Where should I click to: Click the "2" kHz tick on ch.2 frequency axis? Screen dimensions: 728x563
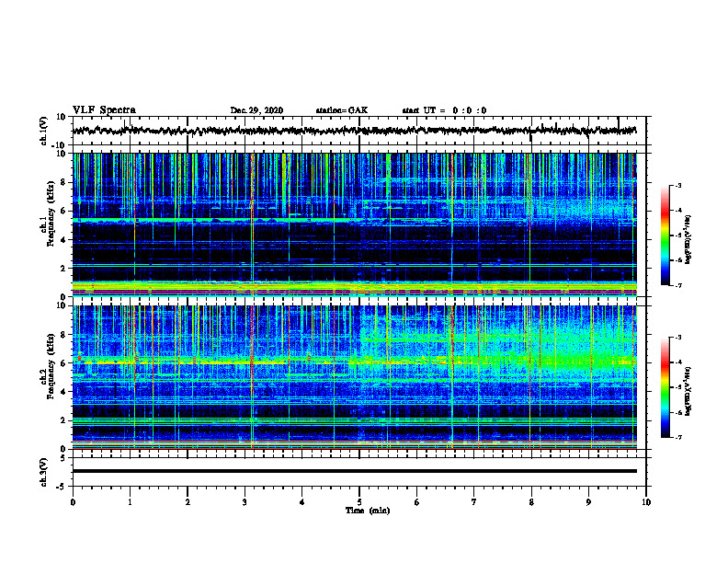pos(64,420)
